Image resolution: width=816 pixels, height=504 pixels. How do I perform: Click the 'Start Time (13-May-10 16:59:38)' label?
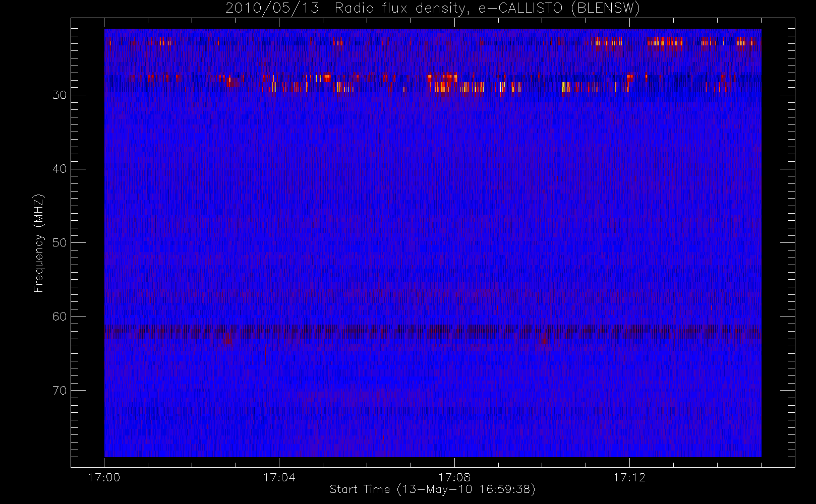click(x=433, y=489)
